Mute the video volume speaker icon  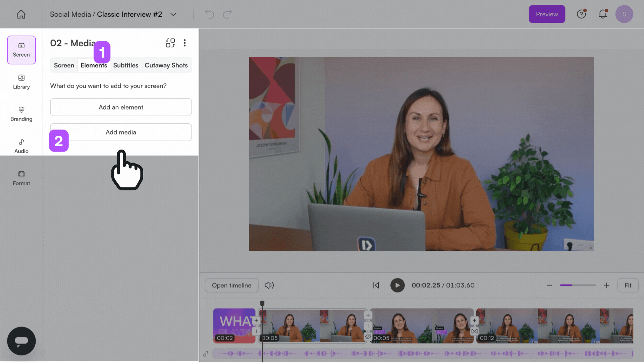pyautogui.click(x=269, y=285)
